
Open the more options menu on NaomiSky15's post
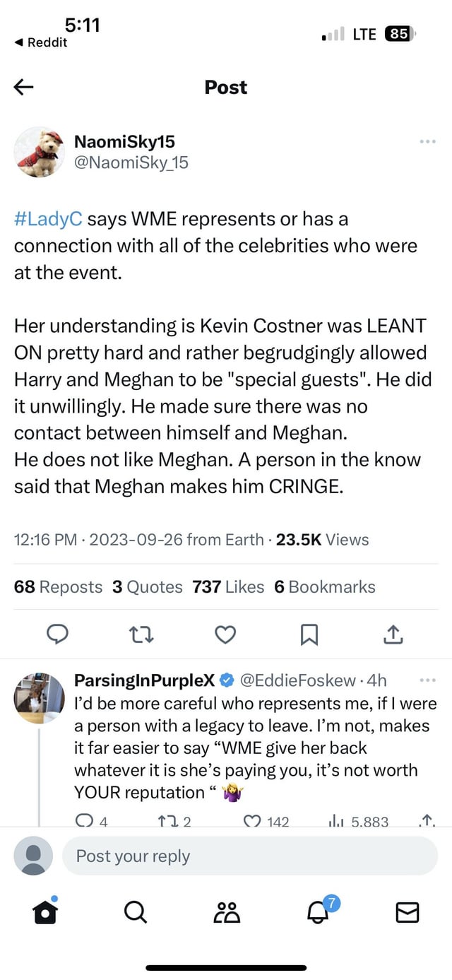(427, 142)
